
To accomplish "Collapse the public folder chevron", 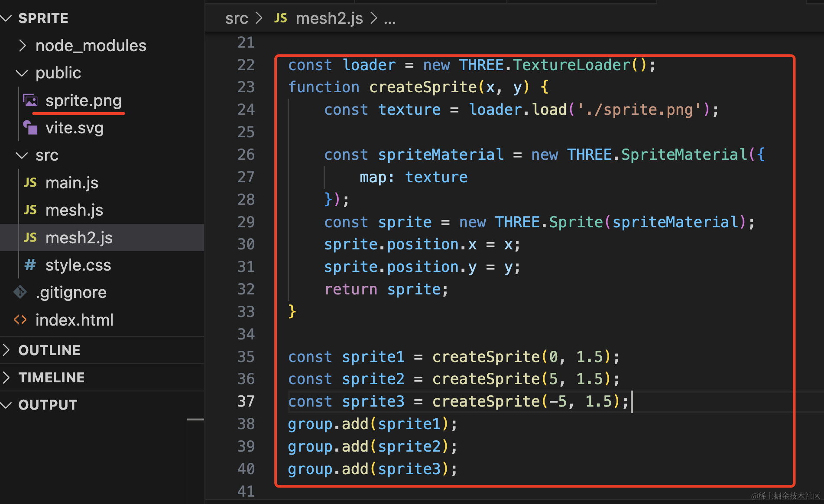I will (22, 73).
